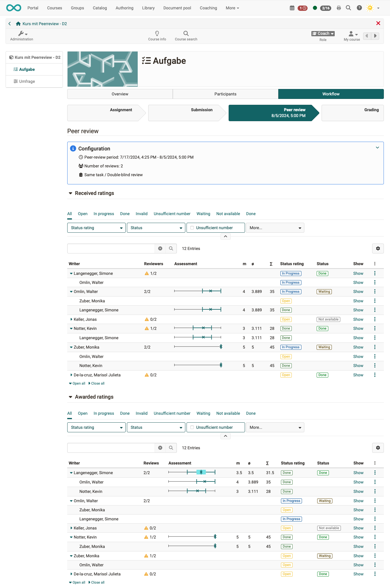The width and height of the screenshot is (390, 588).
Task: Expand the Keller, Jonas row in Received ratings
Action: pyautogui.click(x=71, y=319)
